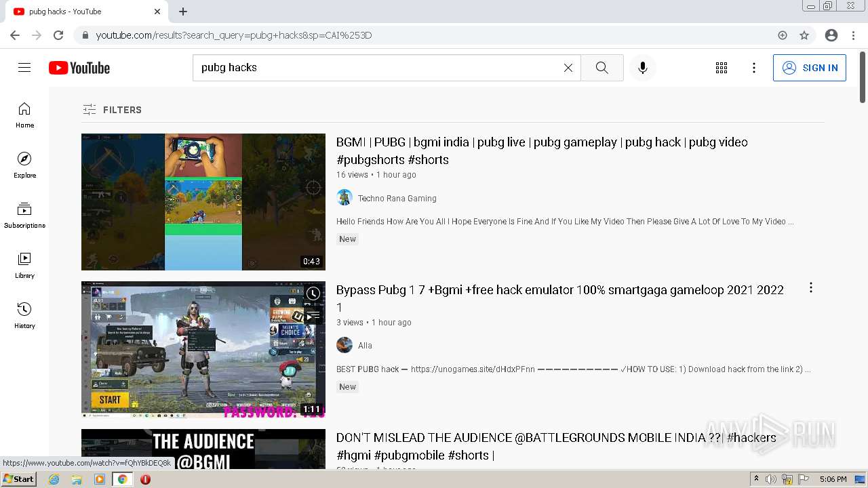Clear the search box with the X icon

click(568, 68)
